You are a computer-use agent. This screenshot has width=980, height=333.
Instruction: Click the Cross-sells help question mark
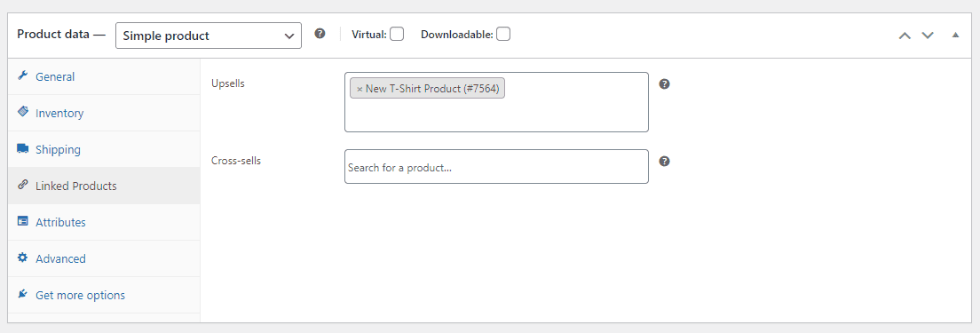pos(665,162)
